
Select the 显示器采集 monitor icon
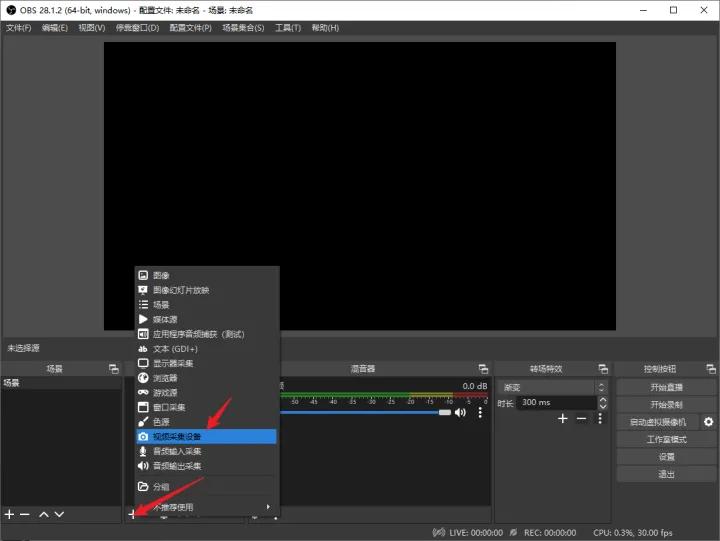click(143, 363)
